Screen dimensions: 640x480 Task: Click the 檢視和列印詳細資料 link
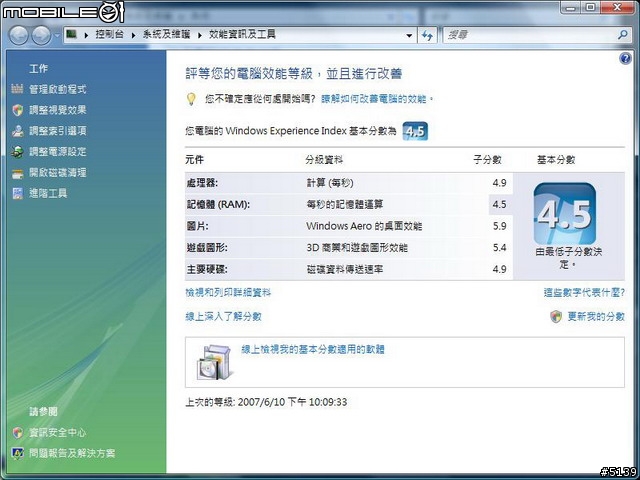coord(228,292)
